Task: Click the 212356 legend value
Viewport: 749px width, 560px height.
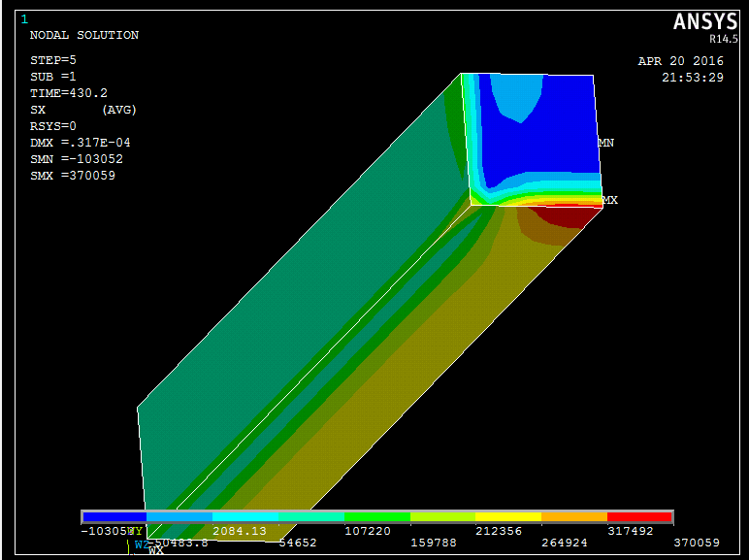Action: [x=499, y=531]
